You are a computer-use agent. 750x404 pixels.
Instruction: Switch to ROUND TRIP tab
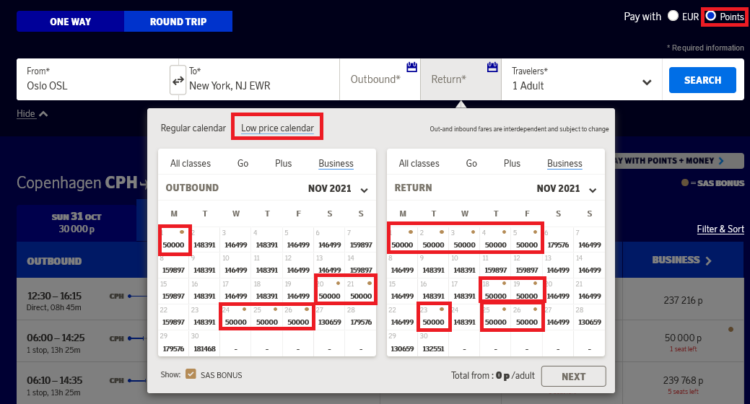(x=178, y=22)
